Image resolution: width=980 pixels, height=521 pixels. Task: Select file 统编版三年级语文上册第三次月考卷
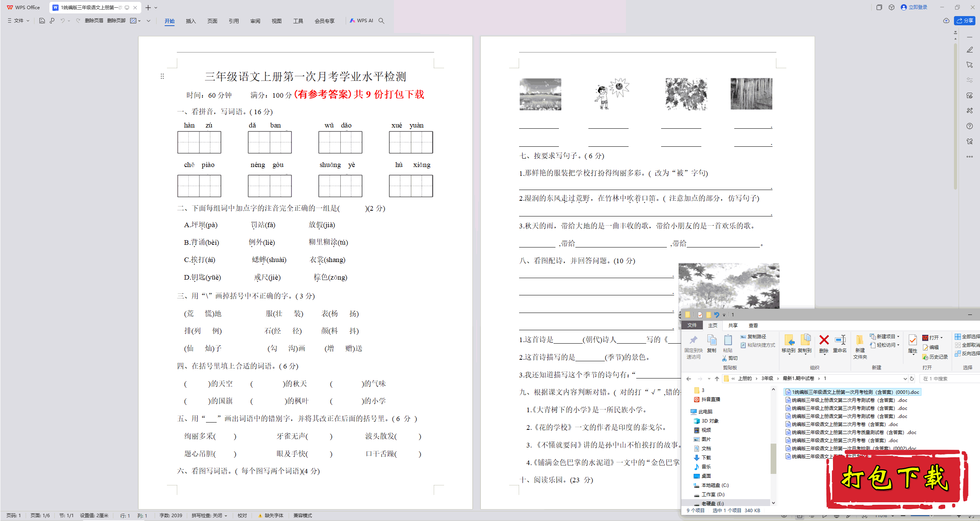842,440
